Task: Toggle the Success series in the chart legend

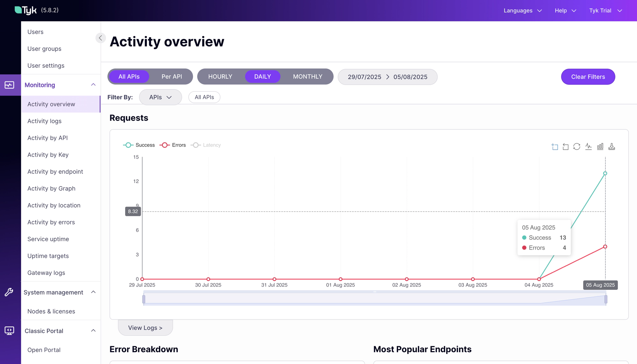Action: [139, 145]
